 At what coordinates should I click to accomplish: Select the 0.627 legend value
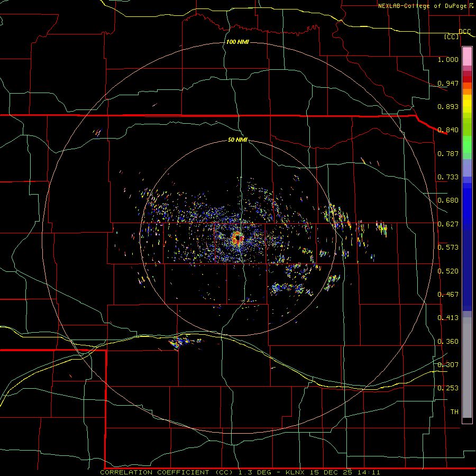[x=448, y=224]
